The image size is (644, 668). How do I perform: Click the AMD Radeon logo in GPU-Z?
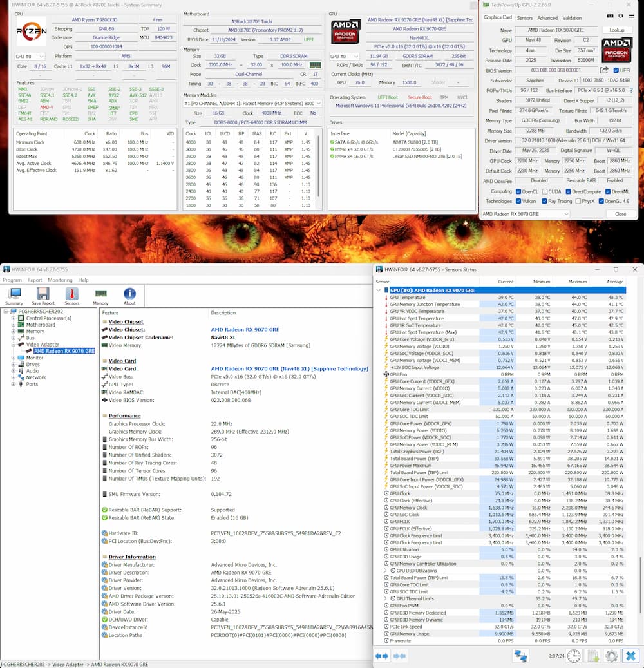[616, 50]
